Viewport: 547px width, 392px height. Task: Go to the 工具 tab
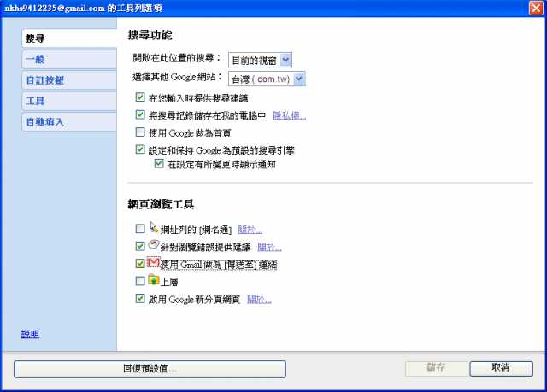(x=69, y=101)
